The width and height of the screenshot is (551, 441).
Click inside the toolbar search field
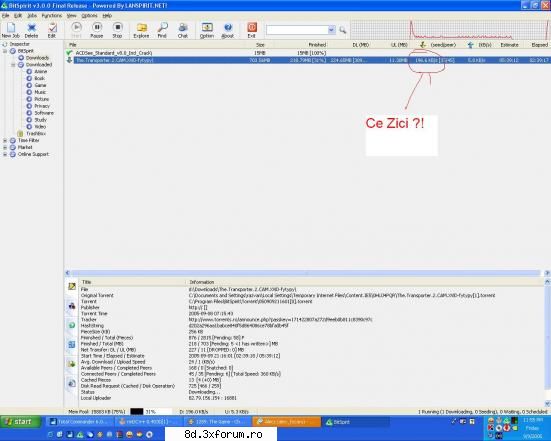pyautogui.click(x=297, y=30)
